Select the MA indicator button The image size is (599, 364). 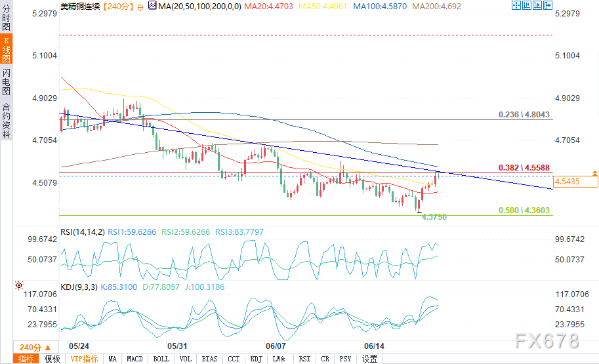click(x=112, y=359)
